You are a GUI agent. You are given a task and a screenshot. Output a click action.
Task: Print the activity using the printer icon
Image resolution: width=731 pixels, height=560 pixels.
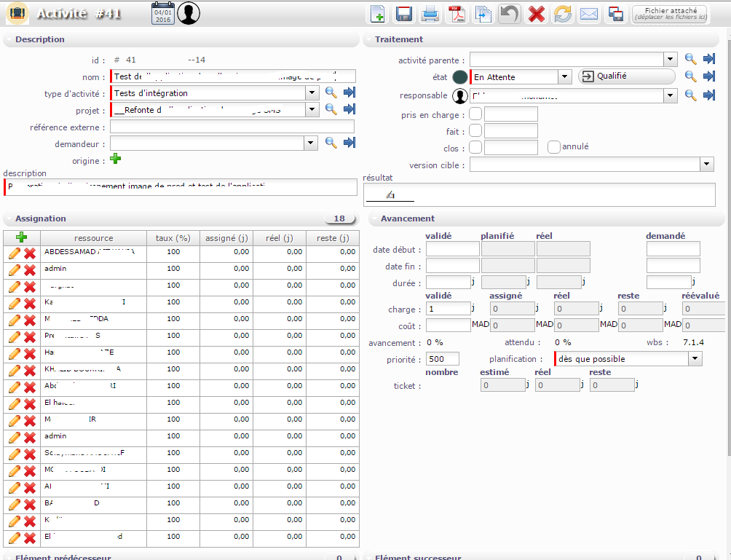(x=430, y=14)
